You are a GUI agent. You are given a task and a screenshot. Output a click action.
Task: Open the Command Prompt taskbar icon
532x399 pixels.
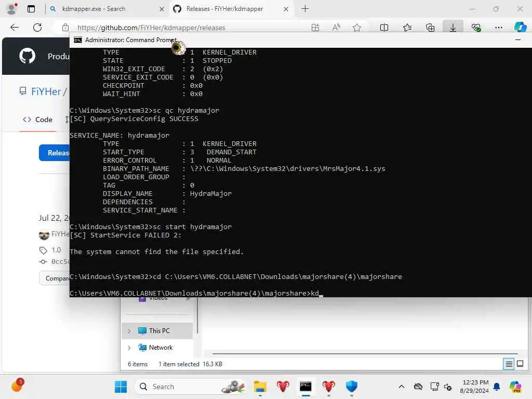click(305, 387)
